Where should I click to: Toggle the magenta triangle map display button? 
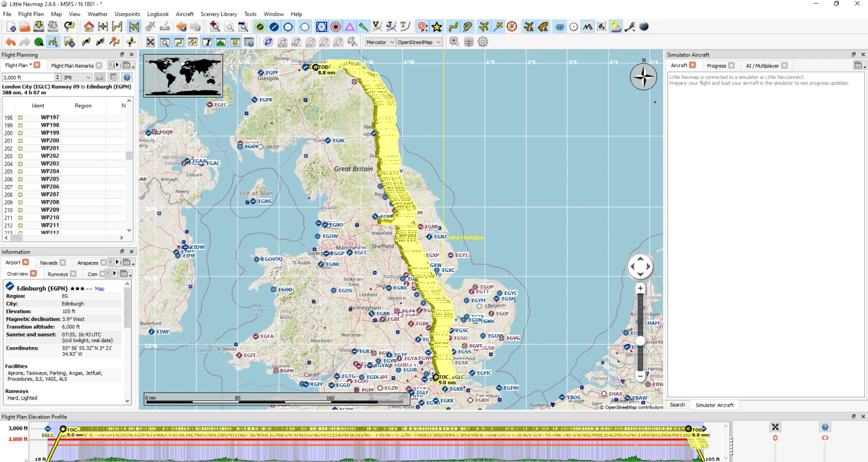point(350,27)
